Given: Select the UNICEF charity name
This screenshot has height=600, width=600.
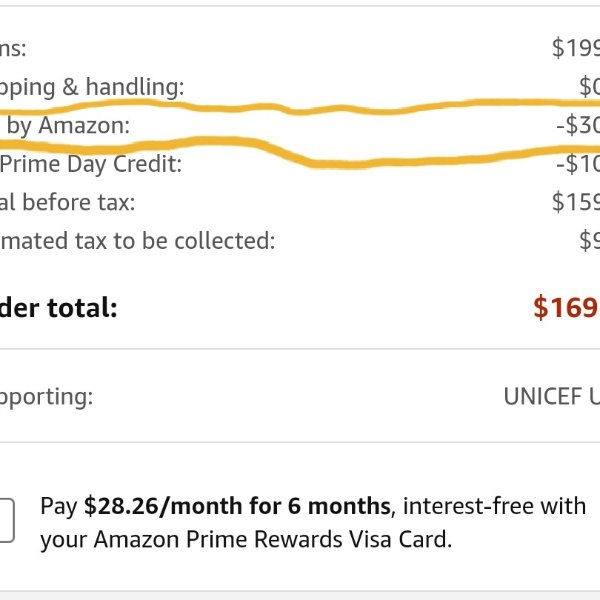Looking at the screenshot, I should pos(552,396).
